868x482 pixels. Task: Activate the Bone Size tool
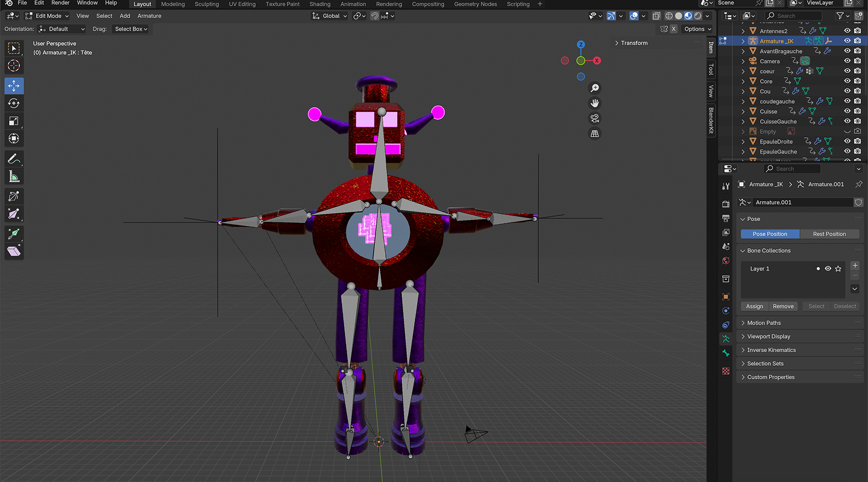[x=14, y=214]
